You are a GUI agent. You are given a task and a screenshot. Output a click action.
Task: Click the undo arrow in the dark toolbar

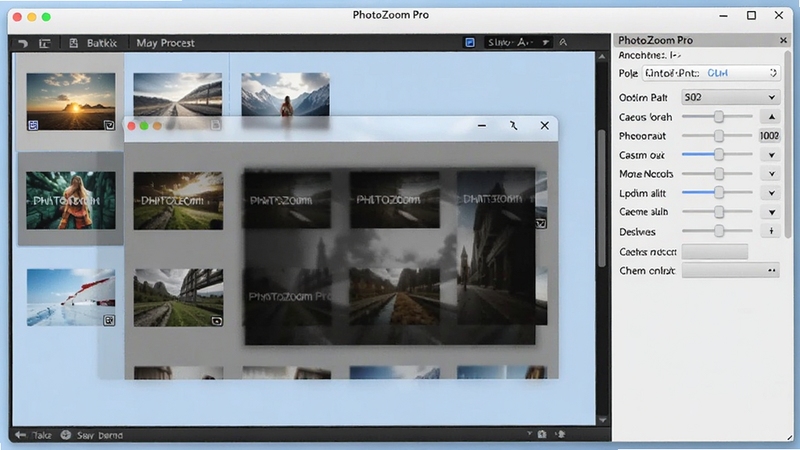click(x=22, y=43)
